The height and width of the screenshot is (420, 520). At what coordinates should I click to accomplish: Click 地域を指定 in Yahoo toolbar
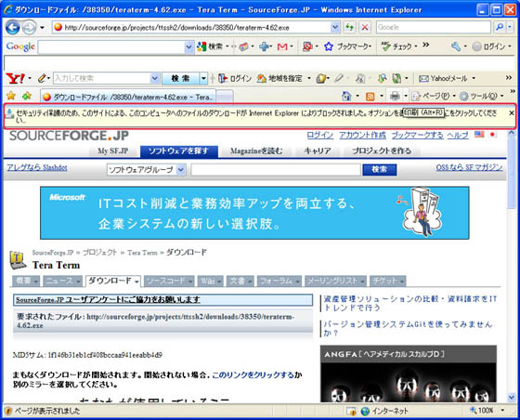[x=279, y=79]
